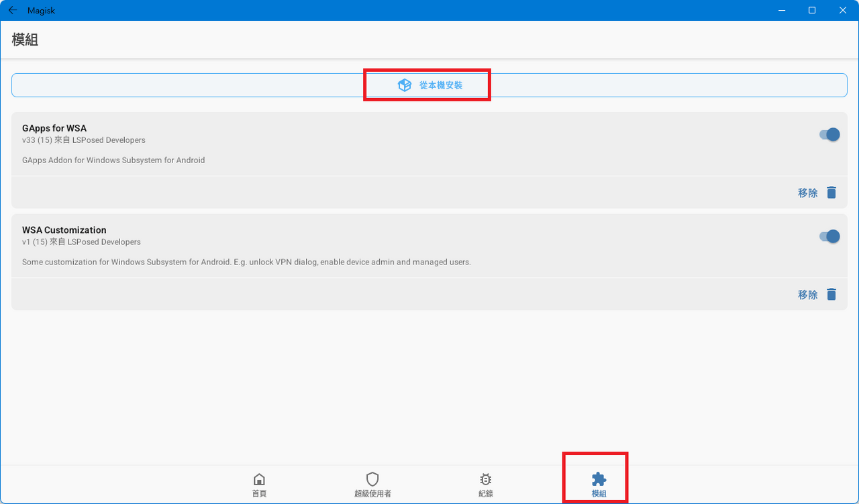Click the WSA Customization description text
The height and width of the screenshot is (504, 859).
246,262
